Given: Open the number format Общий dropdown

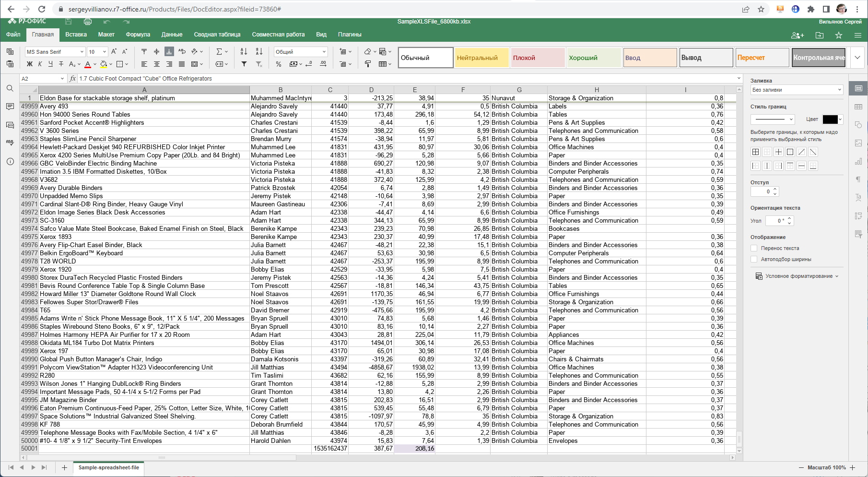Looking at the screenshot, I should point(324,52).
